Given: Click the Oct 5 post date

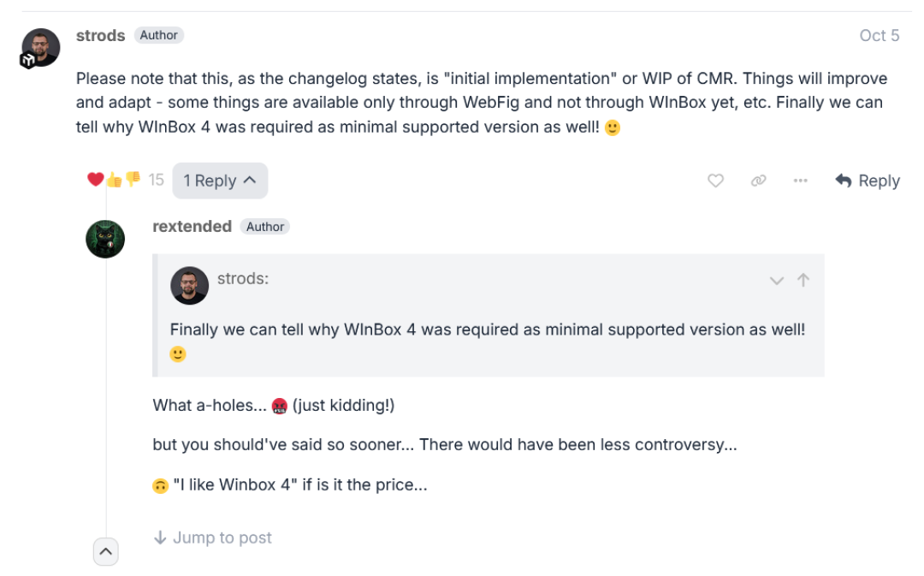Looking at the screenshot, I should [x=880, y=35].
